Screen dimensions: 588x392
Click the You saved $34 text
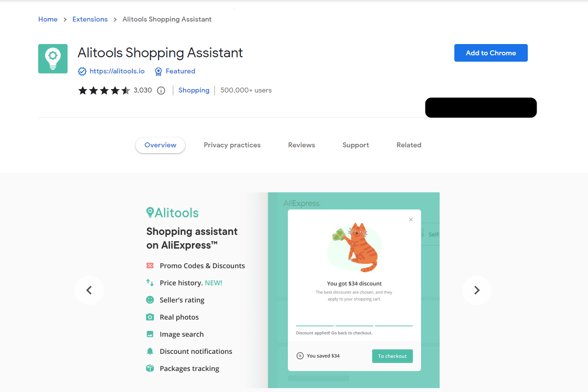[323, 356]
